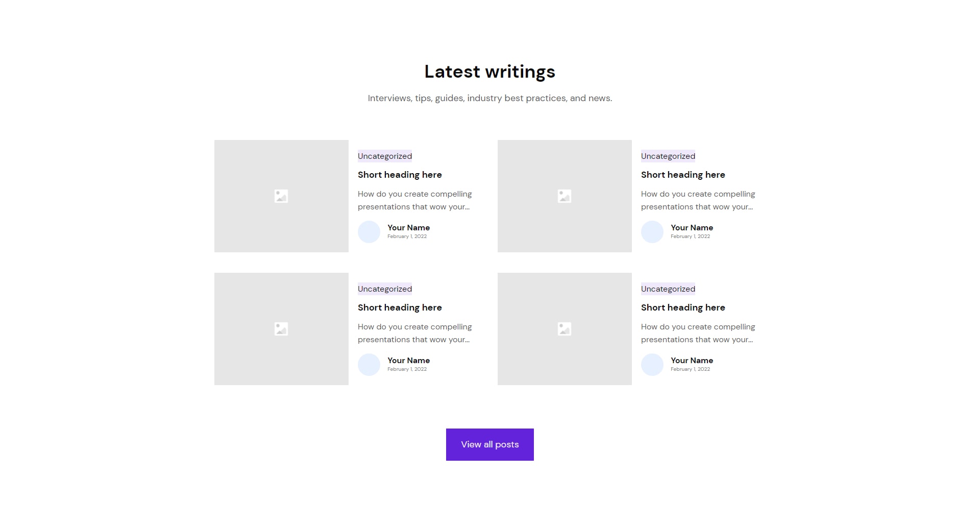Screen dimensions: 980x522
Task: Open Uncategorized tag on bottom-right post
Action: point(668,289)
